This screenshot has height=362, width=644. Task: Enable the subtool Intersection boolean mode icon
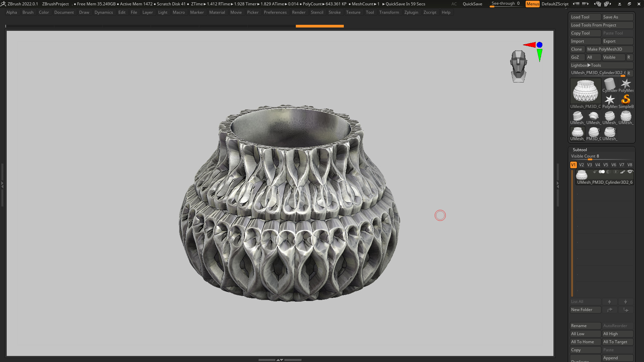pyautogui.click(x=615, y=172)
